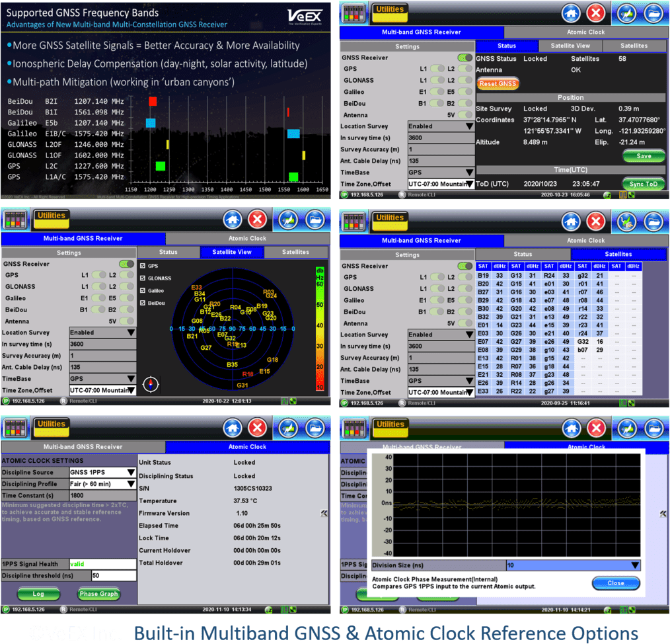This screenshot has width=670, height=644.
Task: Click the test ports icon beside Utilities on the Log screen
Action: (x=16, y=427)
